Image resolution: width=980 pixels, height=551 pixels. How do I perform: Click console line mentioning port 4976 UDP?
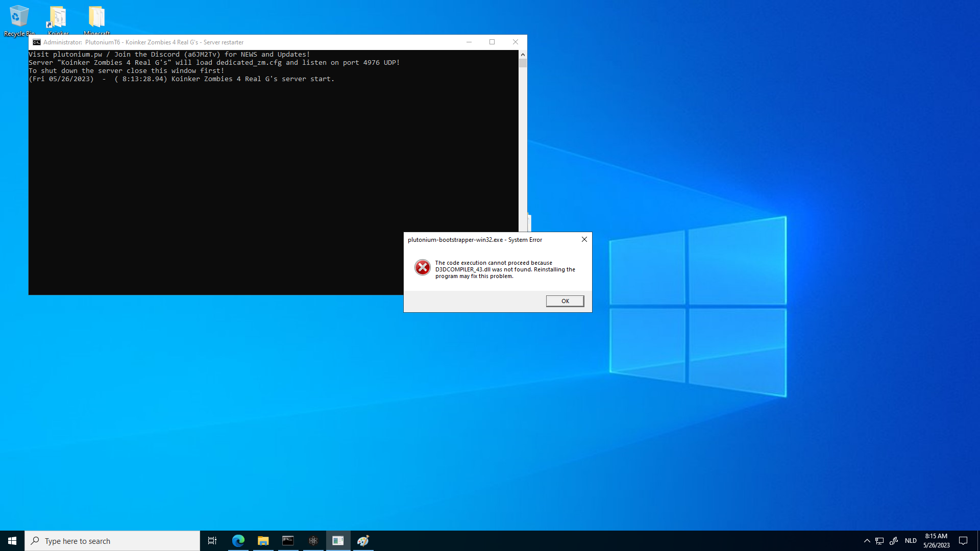(214, 63)
